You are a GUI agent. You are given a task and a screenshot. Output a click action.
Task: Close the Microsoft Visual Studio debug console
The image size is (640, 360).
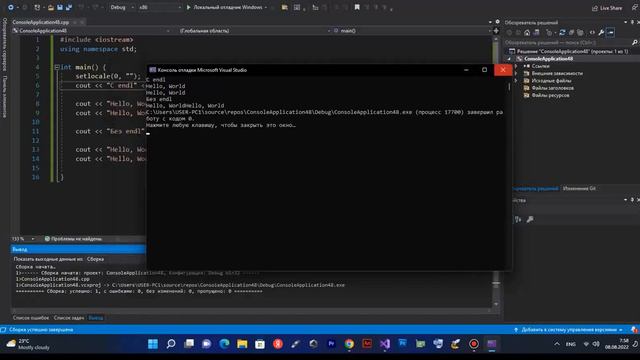pyautogui.click(x=503, y=70)
